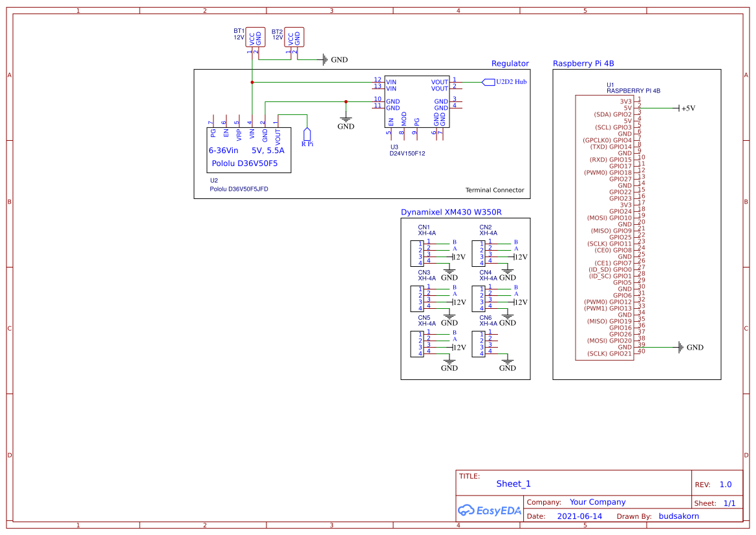The width and height of the screenshot is (756, 535).
Task: Click the EasyEDA logo in the title block
Action: (490, 510)
